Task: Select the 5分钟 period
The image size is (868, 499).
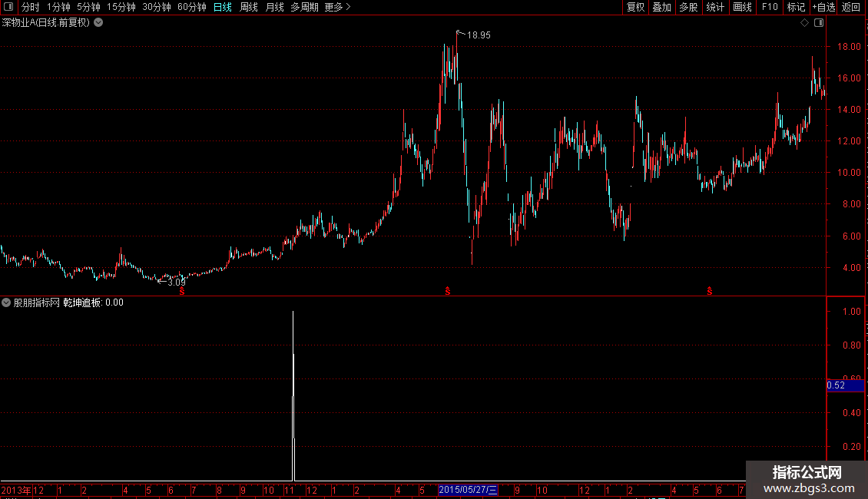Action: point(88,7)
